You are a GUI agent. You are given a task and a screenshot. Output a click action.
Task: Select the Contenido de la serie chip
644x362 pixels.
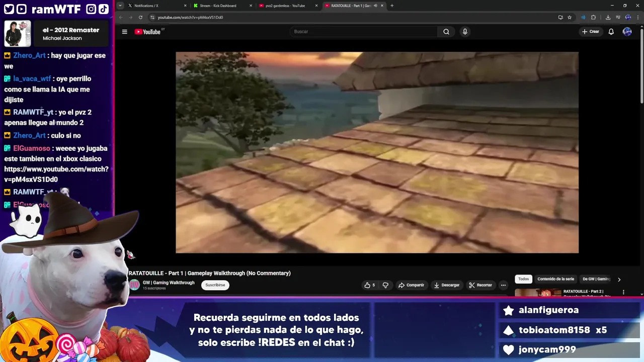coord(555,279)
